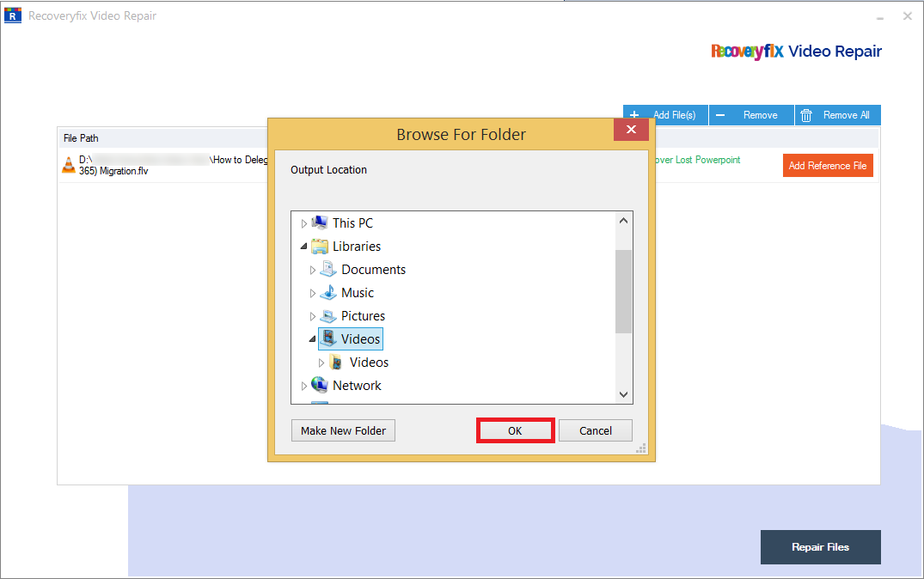Viewport: 924px width, 579px height.
Task: Expand the Music library node
Action: click(x=312, y=293)
